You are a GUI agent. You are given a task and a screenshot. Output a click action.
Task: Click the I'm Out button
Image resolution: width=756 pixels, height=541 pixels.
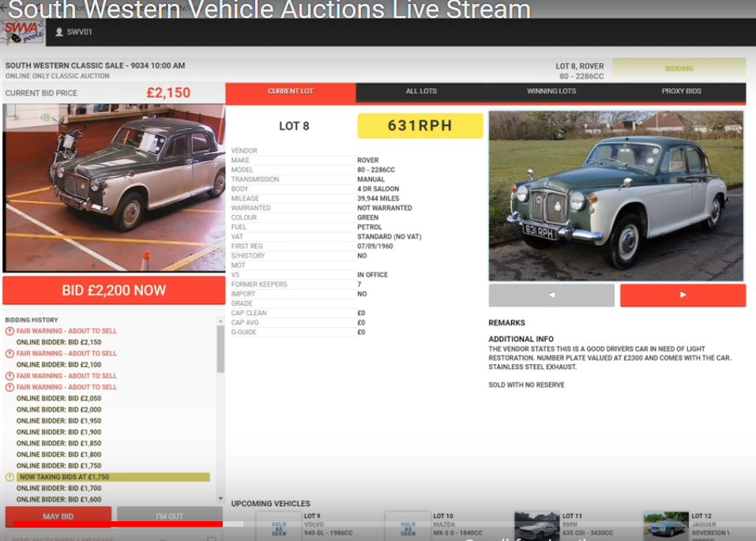(170, 517)
